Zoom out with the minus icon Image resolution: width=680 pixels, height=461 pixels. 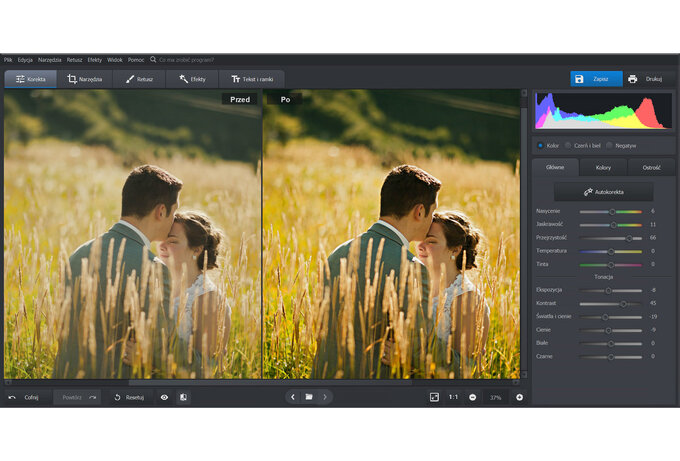point(473,397)
